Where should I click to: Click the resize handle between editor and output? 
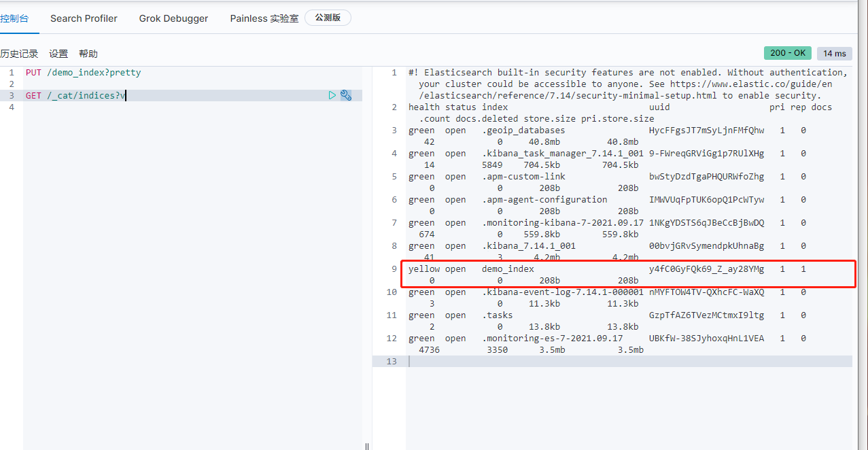(x=368, y=446)
